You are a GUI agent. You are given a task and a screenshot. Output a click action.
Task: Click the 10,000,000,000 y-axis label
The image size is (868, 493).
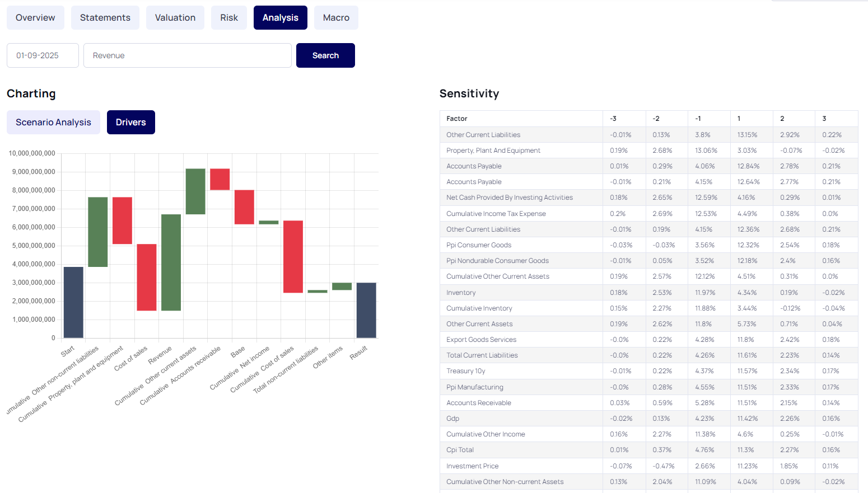[x=32, y=153]
